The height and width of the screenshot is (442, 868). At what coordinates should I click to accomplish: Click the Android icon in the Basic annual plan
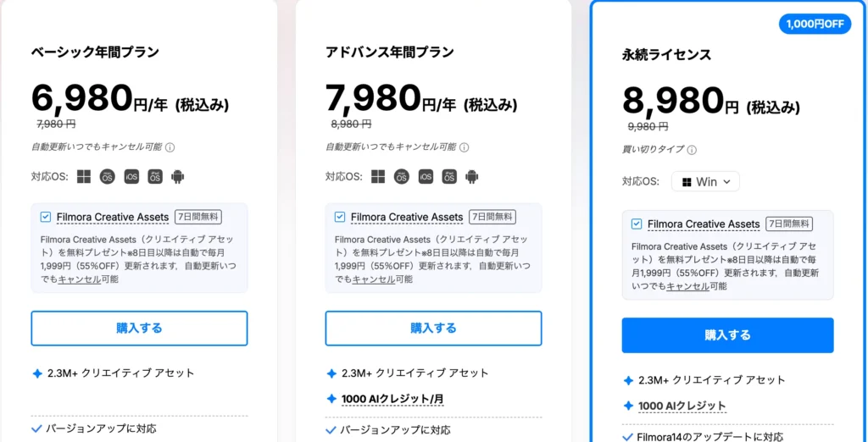pyautogui.click(x=177, y=176)
